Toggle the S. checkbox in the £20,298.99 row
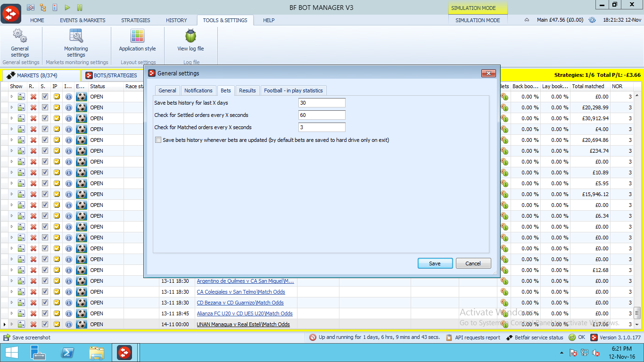 (45, 107)
